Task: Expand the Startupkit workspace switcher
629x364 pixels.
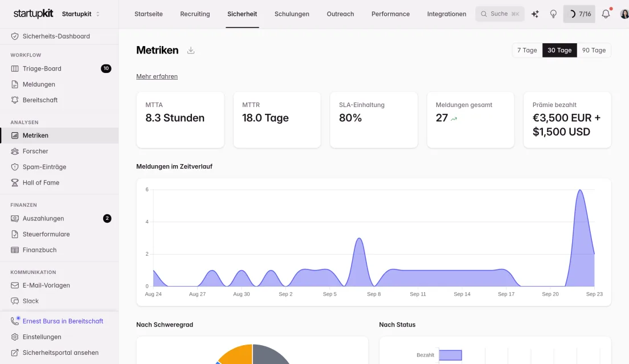Action: [x=81, y=14]
